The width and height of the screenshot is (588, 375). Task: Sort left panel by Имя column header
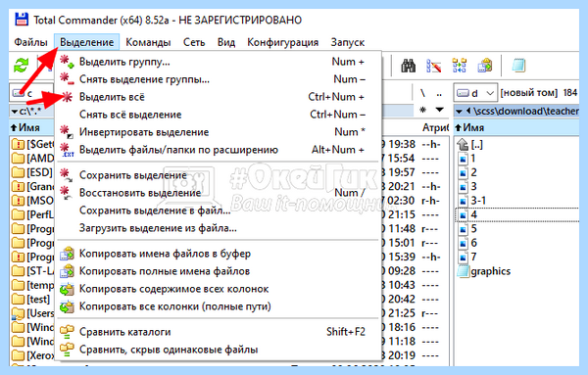point(31,127)
